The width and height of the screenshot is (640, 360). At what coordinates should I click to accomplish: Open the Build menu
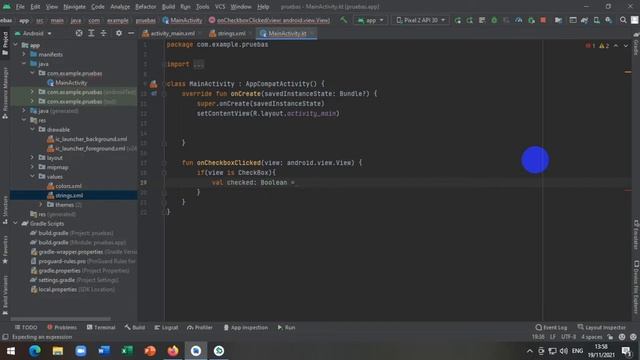coord(168,7)
